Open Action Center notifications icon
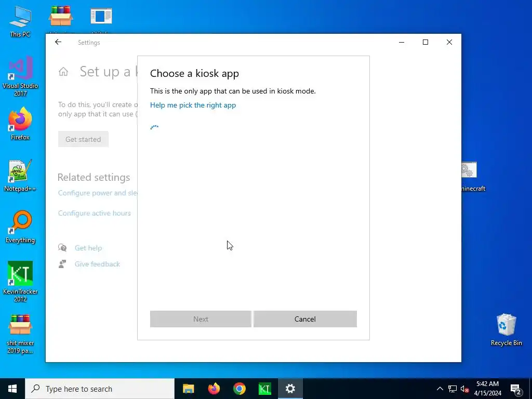The width and height of the screenshot is (532, 399). click(x=516, y=389)
